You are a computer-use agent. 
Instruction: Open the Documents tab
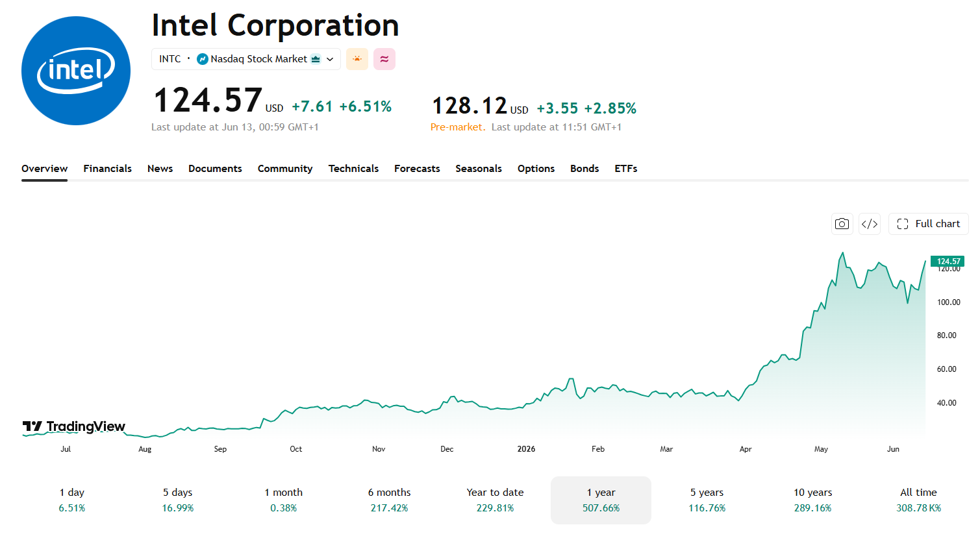[x=215, y=169]
